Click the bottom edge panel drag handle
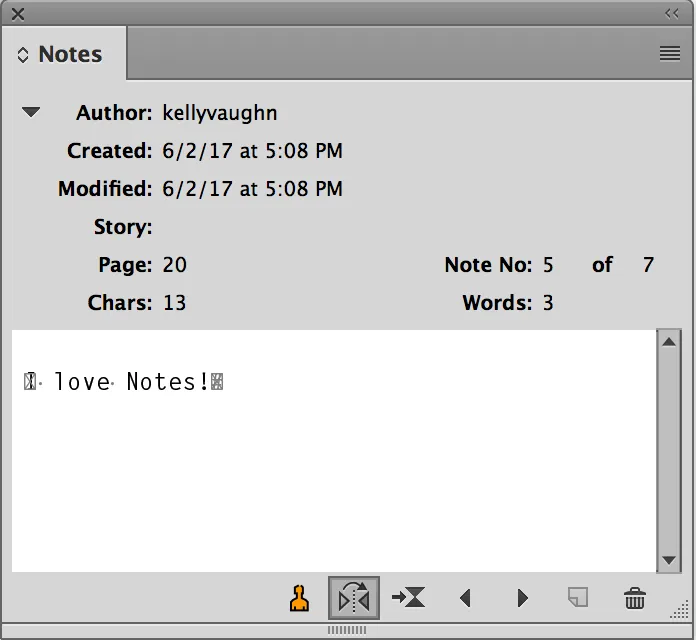This screenshot has width=696, height=640. coord(347,630)
